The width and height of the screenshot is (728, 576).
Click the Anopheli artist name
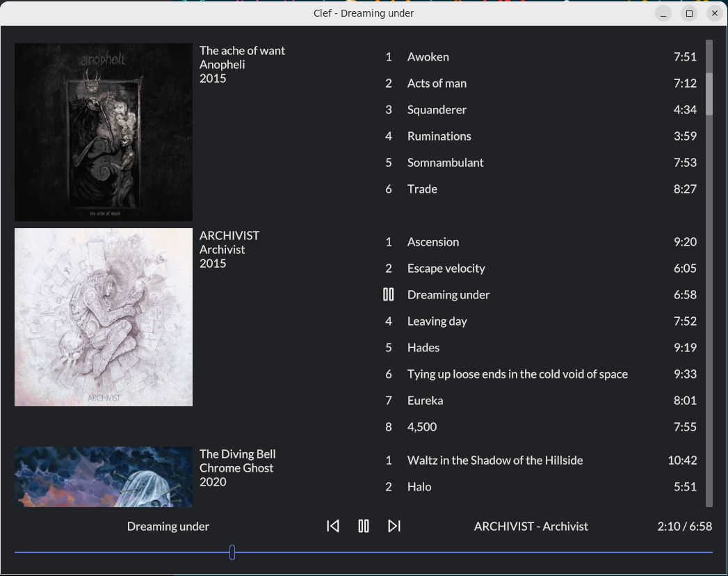(x=222, y=65)
